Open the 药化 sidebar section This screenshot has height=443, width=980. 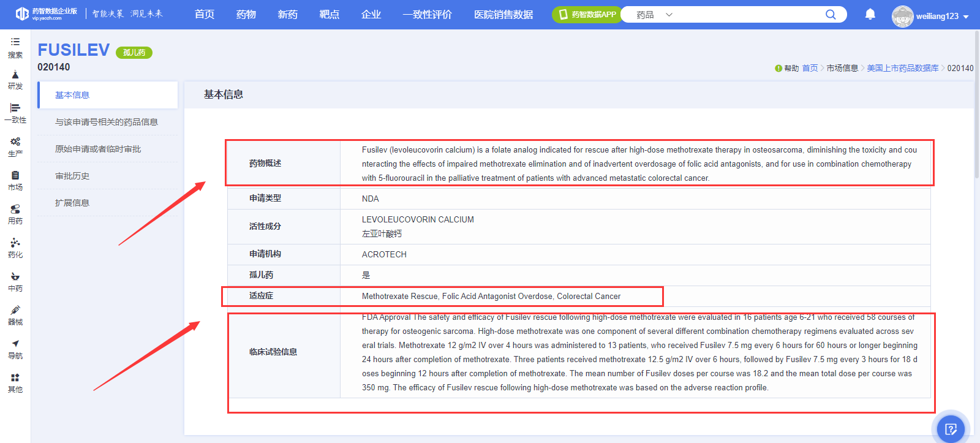click(15, 248)
